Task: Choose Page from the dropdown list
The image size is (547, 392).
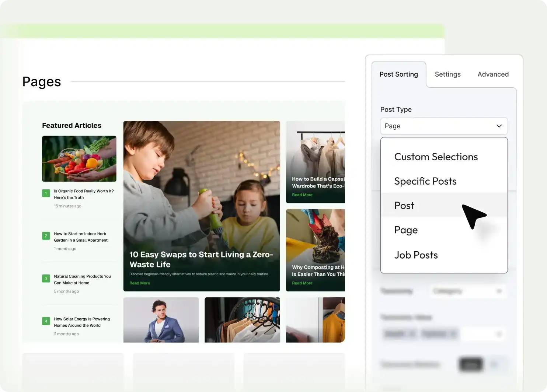Action: tap(406, 230)
